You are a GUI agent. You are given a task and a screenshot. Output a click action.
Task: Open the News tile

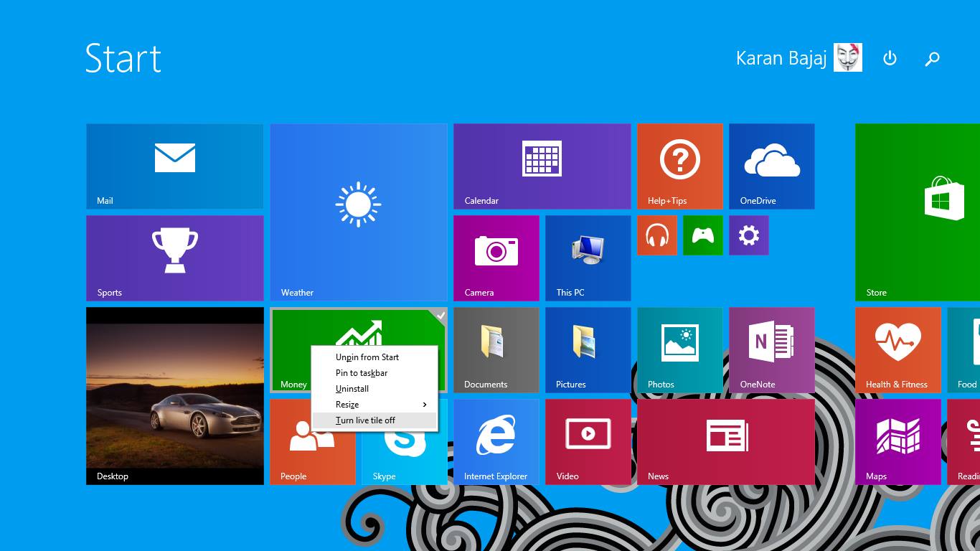tap(726, 442)
